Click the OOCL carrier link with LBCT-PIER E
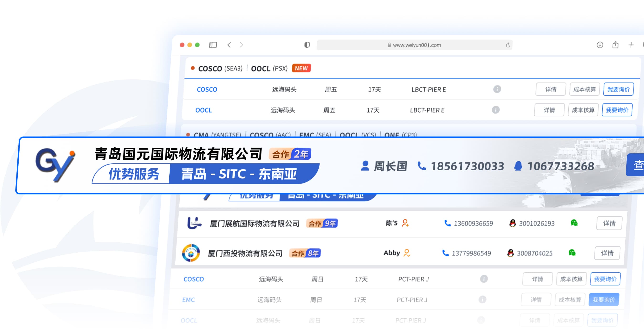644x332 pixels. click(x=203, y=110)
